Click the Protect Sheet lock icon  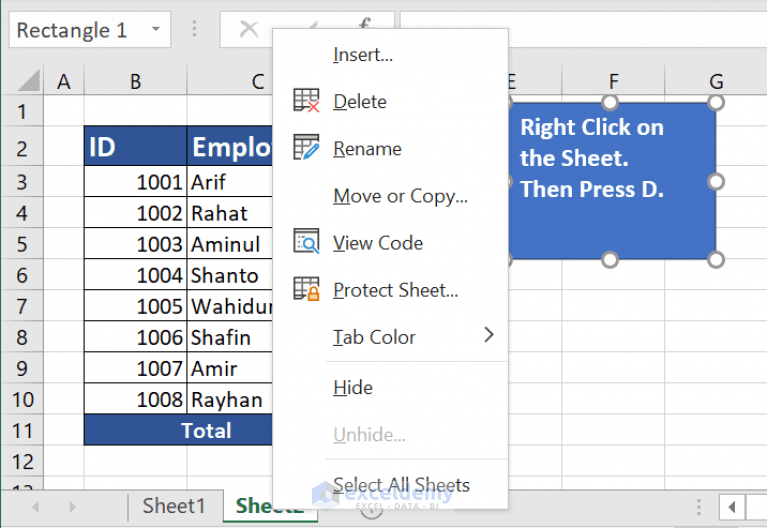point(306,290)
